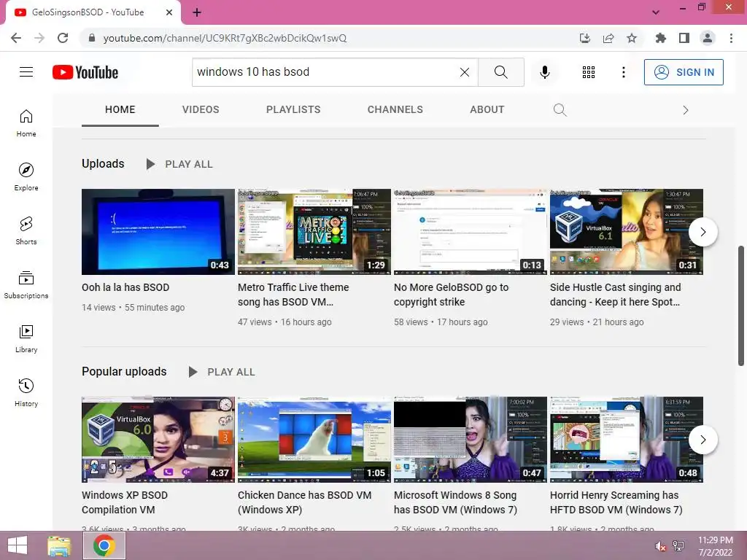This screenshot has width=747, height=560.
Task: Toggle the browser side panel
Action: point(684,38)
